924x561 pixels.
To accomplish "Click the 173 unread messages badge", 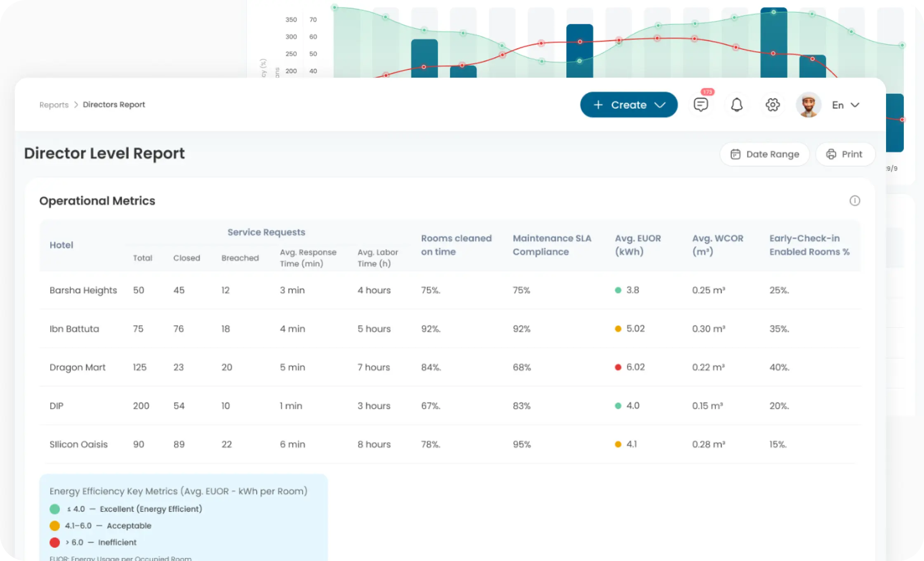I will point(707,92).
